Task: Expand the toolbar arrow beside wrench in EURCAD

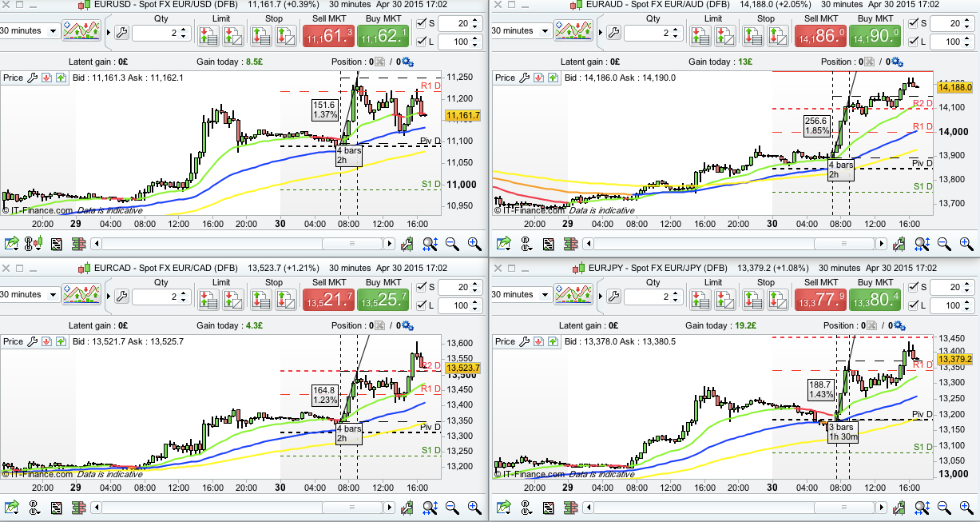Action: click(x=108, y=297)
